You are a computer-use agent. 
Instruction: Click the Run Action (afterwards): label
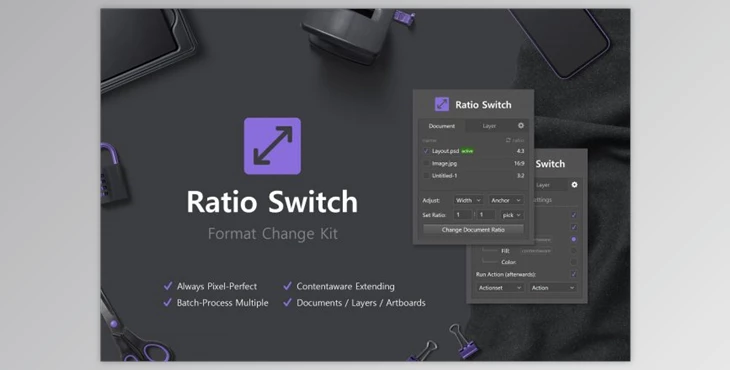(506, 275)
